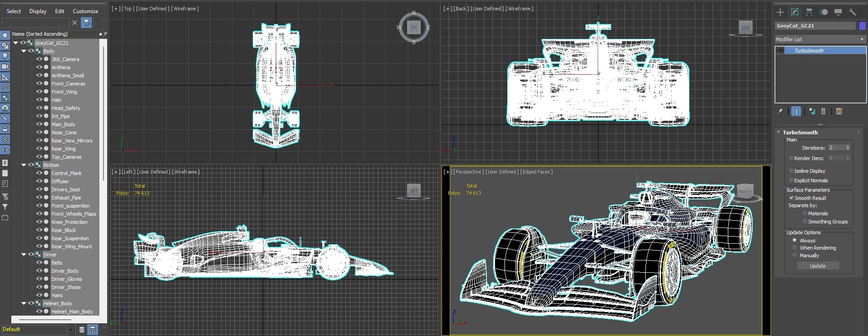Click the Display Cameras filter icon
Image resolution: width=868 pixels, height=336 pixels.
(5, 66)
